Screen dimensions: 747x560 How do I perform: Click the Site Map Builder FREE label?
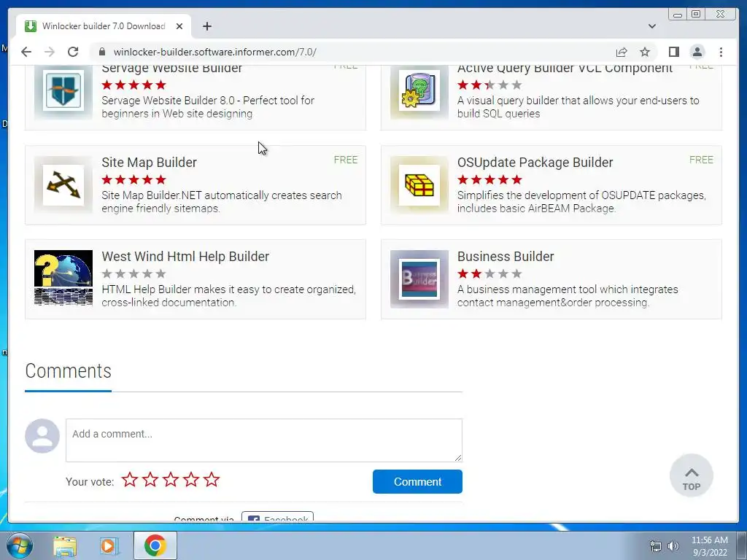346,160
